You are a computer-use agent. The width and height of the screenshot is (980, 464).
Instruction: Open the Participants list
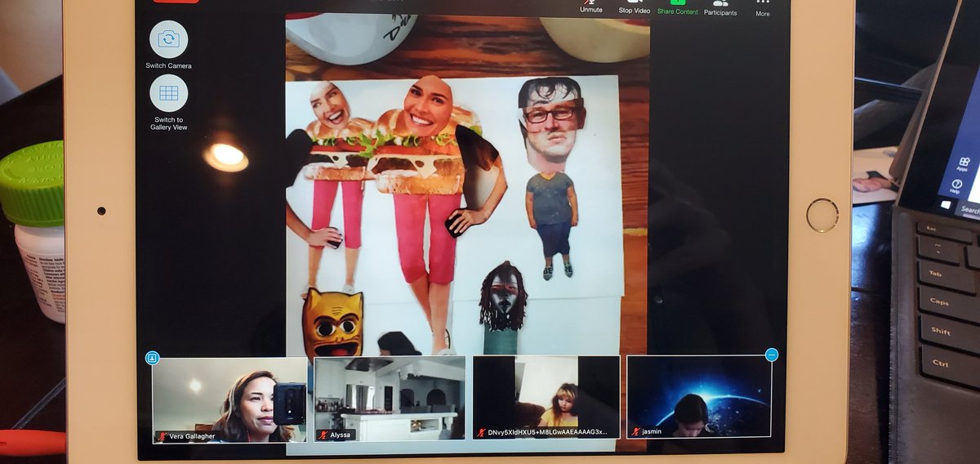(x=720, y=8)
